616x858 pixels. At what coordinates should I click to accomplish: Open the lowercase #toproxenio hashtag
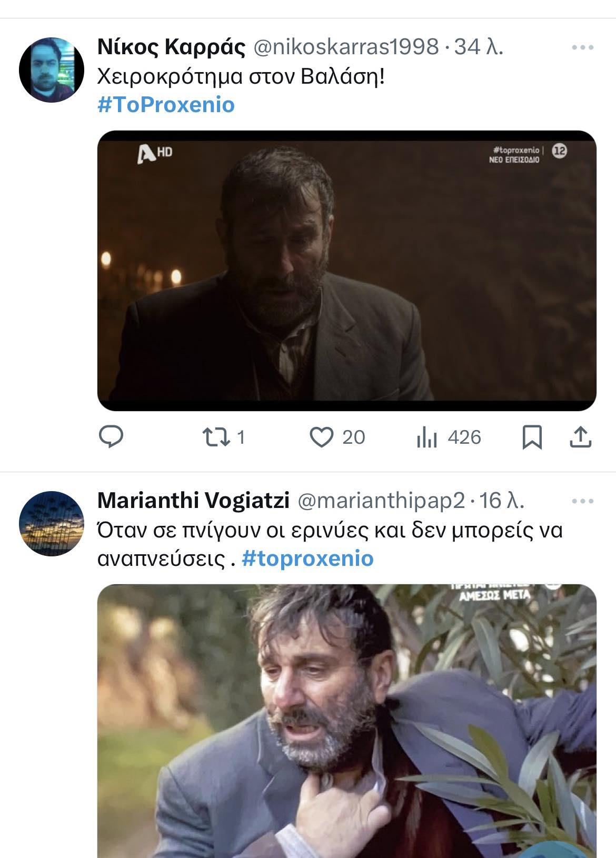[x=307, y=558]
